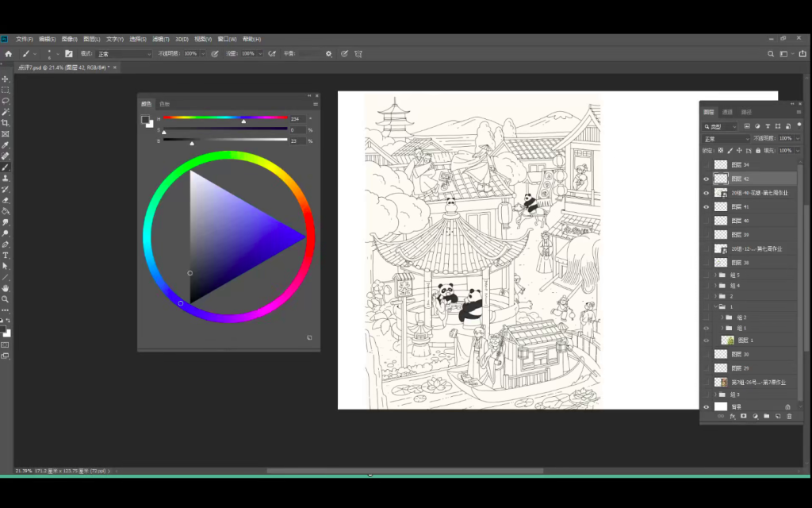This screenshot has height=508, width=812.
Task: Switch to the 色板 tab
Action: coord(164,104)
